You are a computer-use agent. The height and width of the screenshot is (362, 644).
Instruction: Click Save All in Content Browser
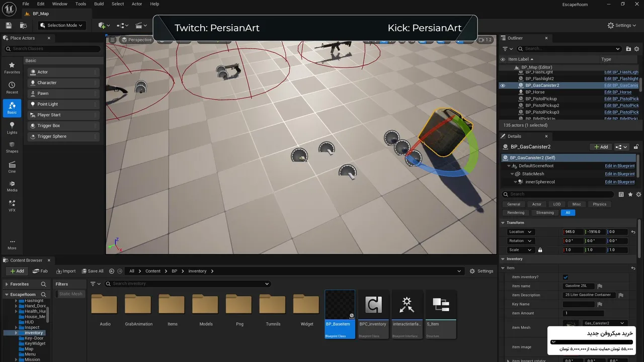tap(92, 271)
